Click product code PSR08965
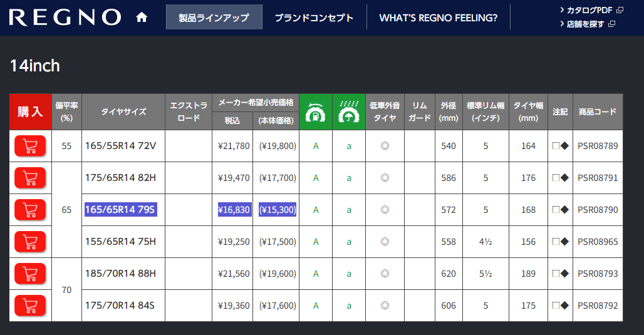The image size is (644, 335). pyautogui.click(x=598, y=242)
